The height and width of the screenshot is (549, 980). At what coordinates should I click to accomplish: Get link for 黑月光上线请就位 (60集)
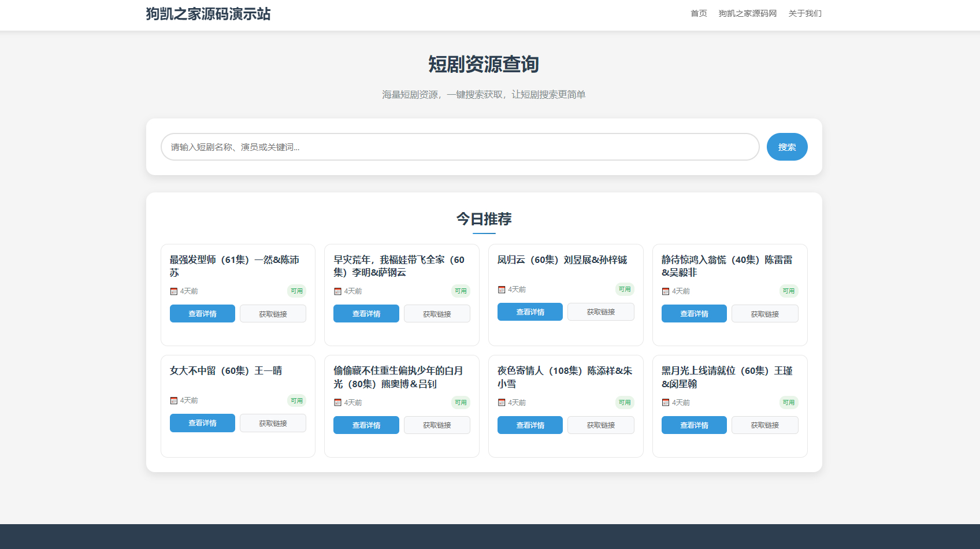coord(764,425)
